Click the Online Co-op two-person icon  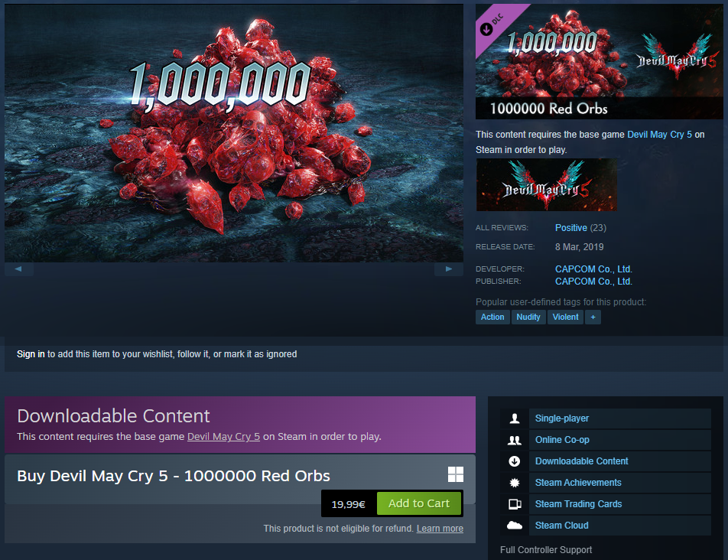[x=515, y=440]
